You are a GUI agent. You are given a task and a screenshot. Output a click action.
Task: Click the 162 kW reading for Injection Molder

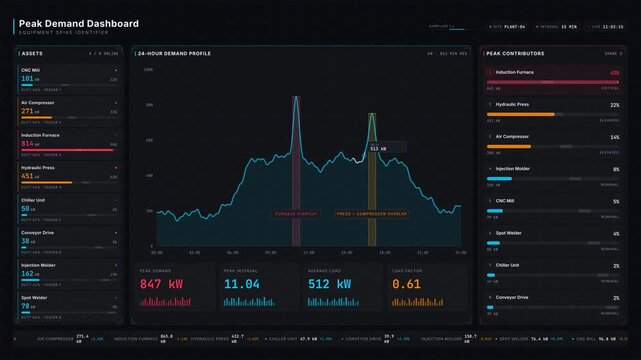(30, 273)
